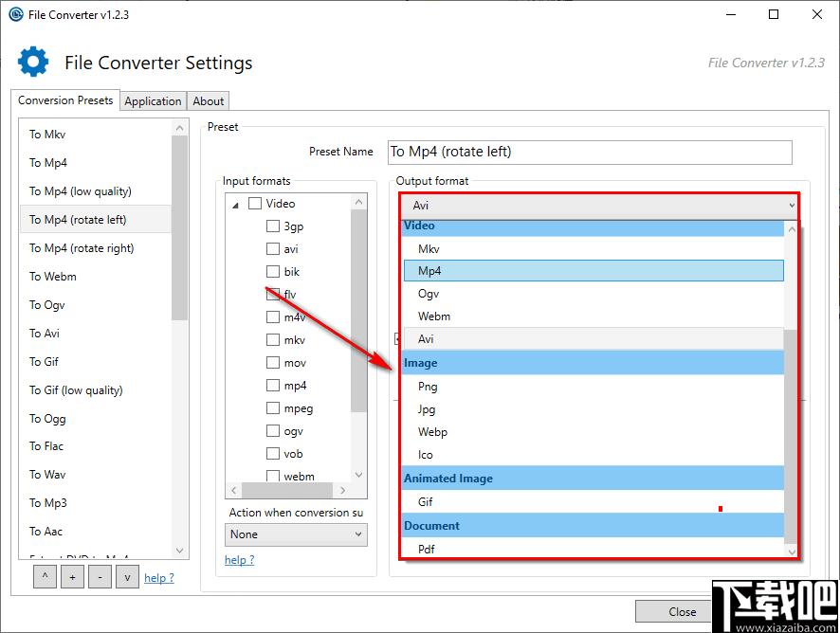This screenshot has width=840, height=633.
Task: Select the To Ogv preset
Action: [96, 305]
